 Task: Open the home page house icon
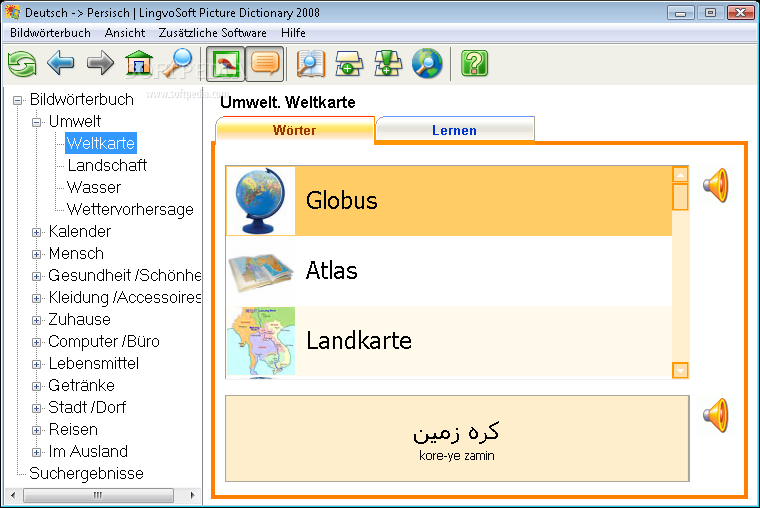pos(139,63)
